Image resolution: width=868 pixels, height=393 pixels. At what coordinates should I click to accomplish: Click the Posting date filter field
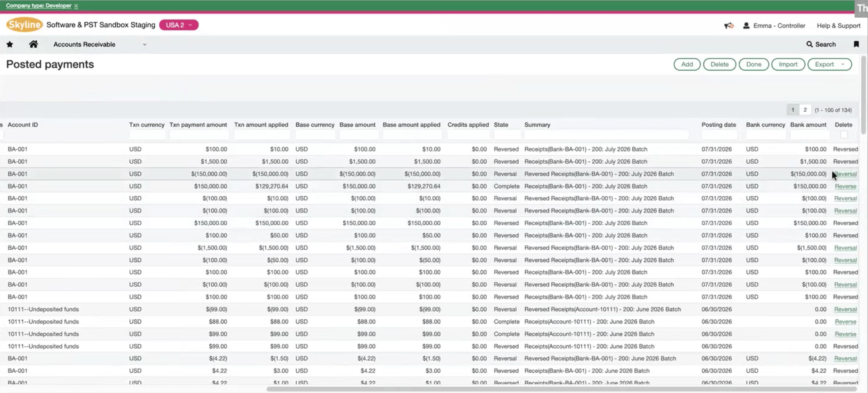click(719, 135)
